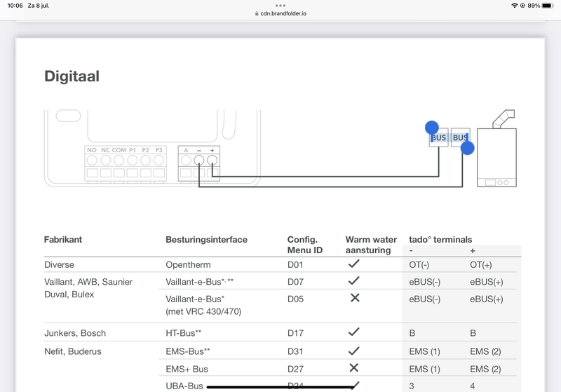Tap the '89%' battery percentage
The image size is (561, 392).
click(534, 6)
